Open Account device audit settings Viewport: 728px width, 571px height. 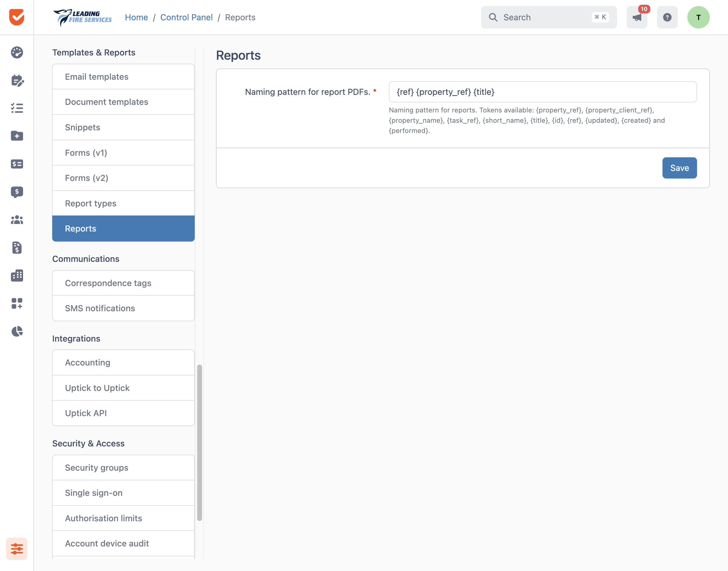[x=123, y=544]
